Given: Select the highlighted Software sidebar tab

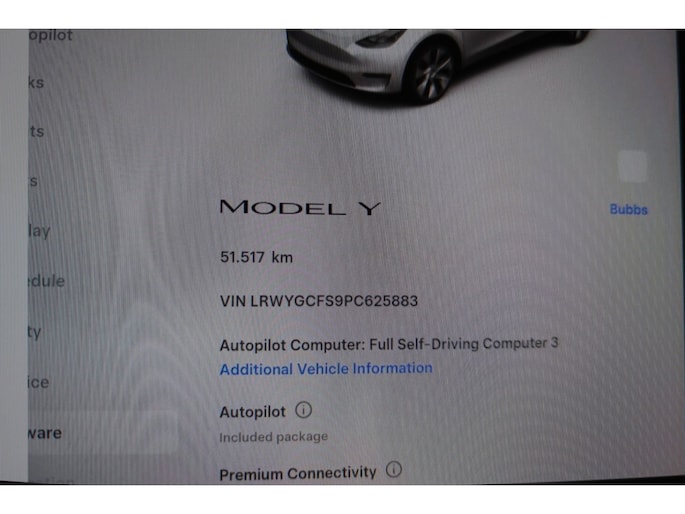Looking at the screenshot, I should tap(45, 433).
